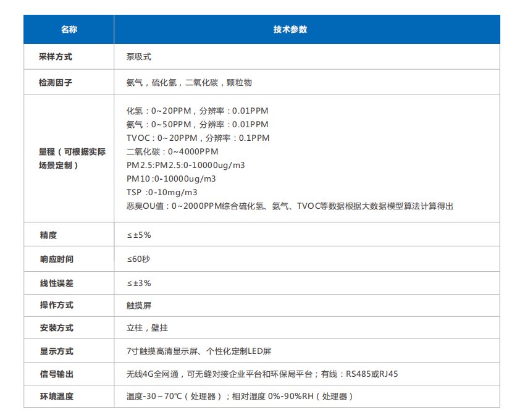Click the 环境温度 row label
Image resolution: width=525 pixels, height=420 pixels.
pos(56,397)
